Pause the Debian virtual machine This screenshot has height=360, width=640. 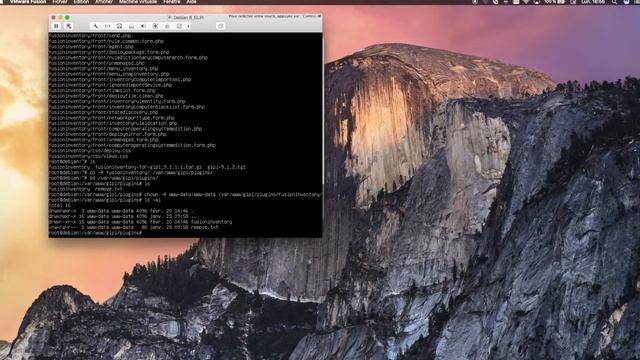click(x=56, y=26)
